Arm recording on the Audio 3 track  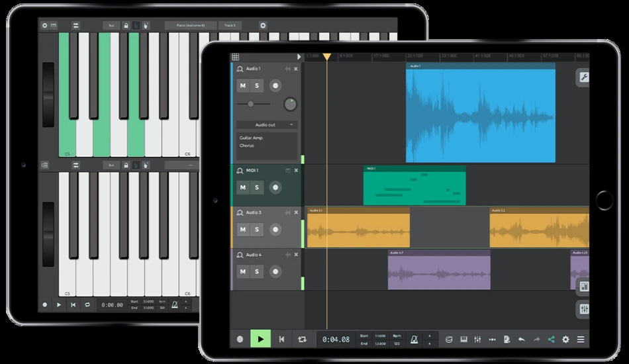coord(275,229)
